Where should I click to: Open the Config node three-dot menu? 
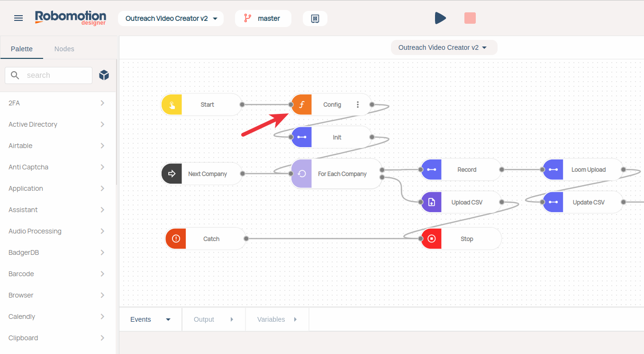(x=358, y=104)
